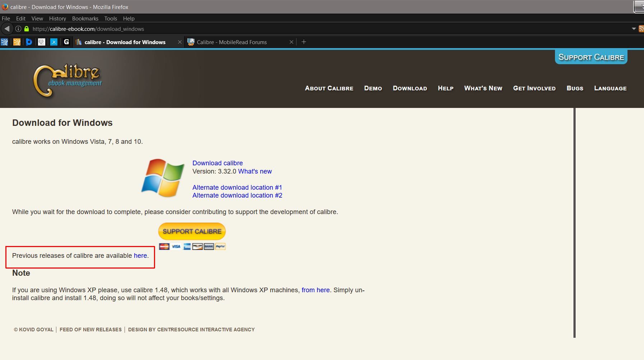
Task: Click 'Alternate download location #1' link
Action: point(237,188)
